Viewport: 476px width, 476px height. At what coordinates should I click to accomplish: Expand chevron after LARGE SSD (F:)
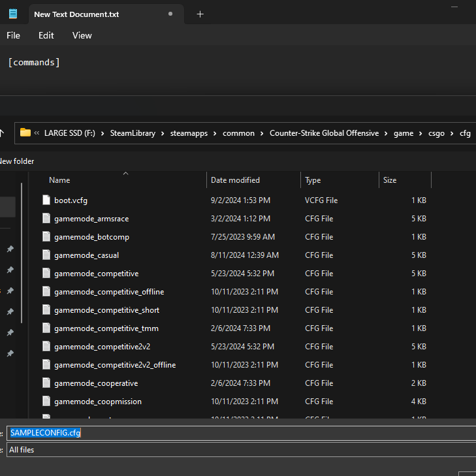click(x=103, y=134)
